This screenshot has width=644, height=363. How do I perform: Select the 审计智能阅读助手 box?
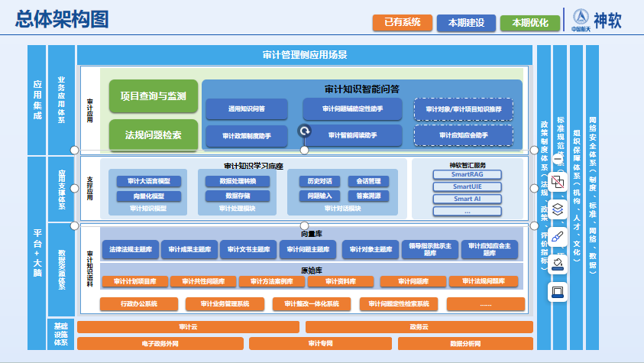(352, 135)
